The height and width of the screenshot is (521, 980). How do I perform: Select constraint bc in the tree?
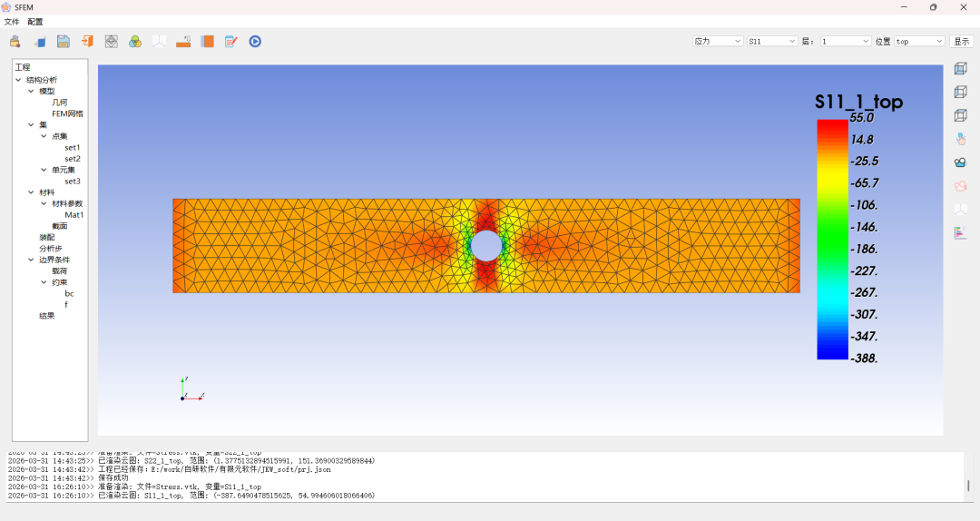pos(69,294)
